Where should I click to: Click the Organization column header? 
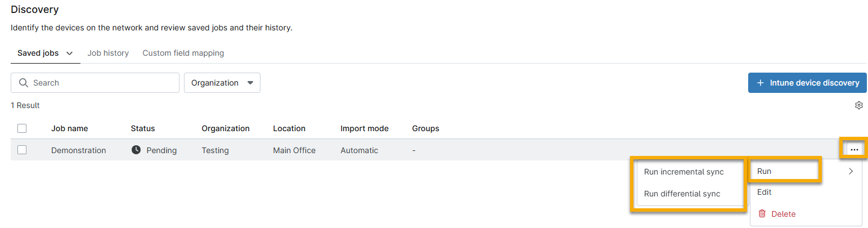pos(226,128)
